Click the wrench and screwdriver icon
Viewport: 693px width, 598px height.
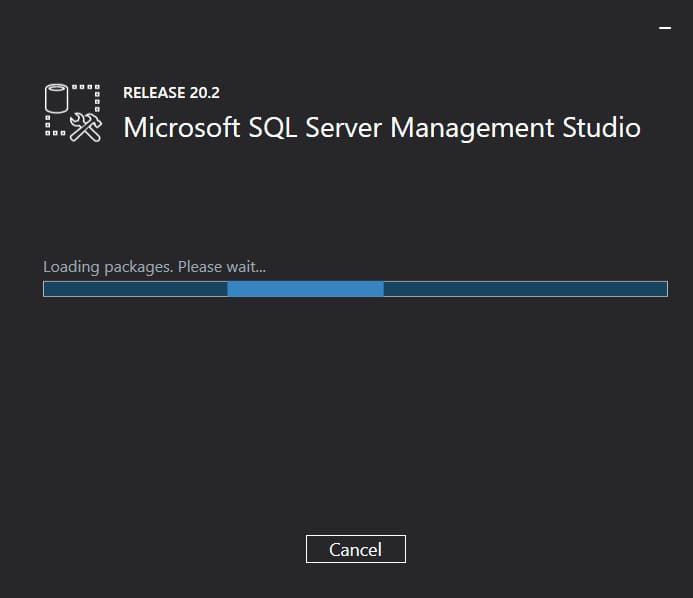point(86,128)
